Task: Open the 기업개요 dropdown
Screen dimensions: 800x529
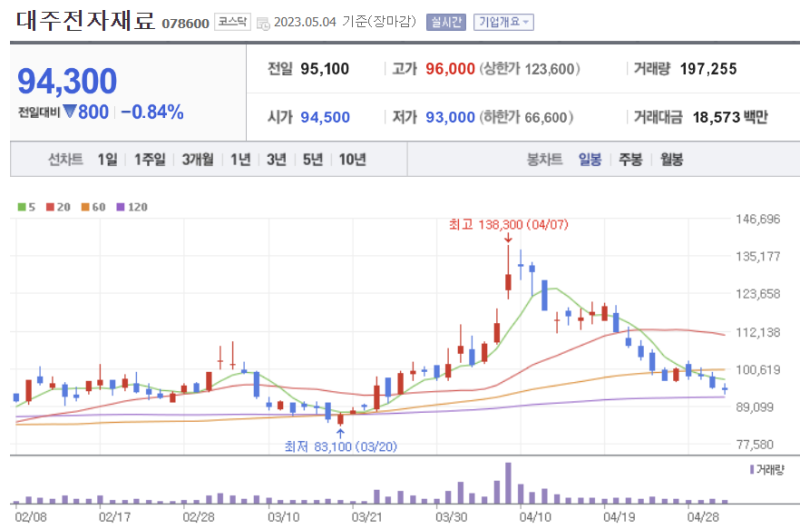Action: click(503, 22)
